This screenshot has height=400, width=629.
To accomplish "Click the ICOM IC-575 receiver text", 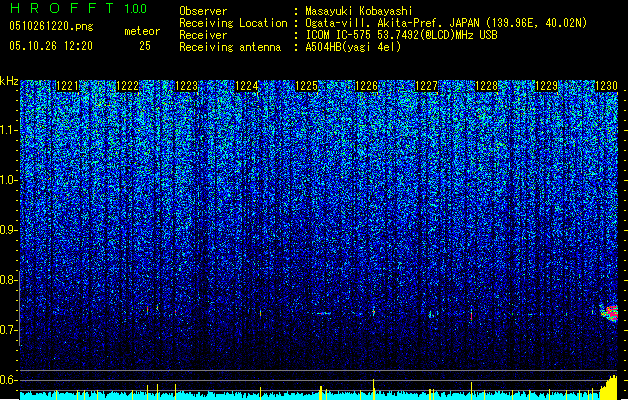I will [x=401, y=35].
